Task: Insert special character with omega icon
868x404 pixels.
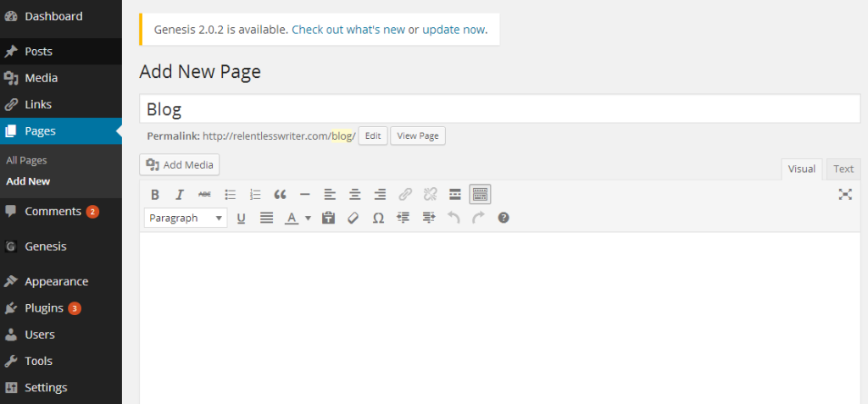Action: (x=378, y=218)
